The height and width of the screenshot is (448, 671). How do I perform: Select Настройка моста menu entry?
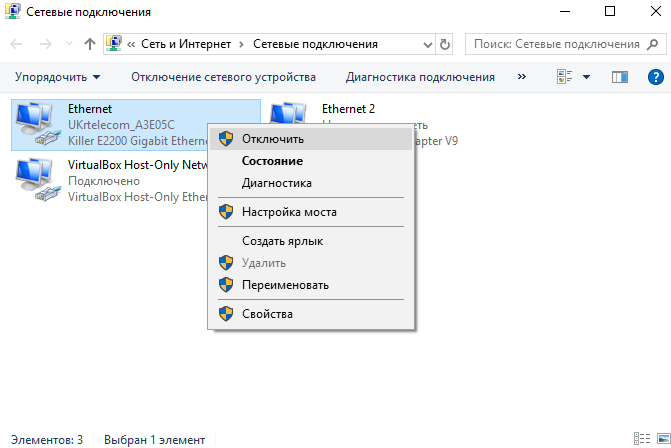(x=311, y=212)
